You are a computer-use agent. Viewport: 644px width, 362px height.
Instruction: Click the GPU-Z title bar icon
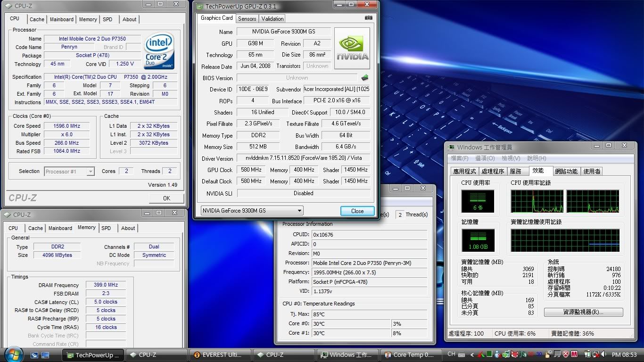pos(200,7)
